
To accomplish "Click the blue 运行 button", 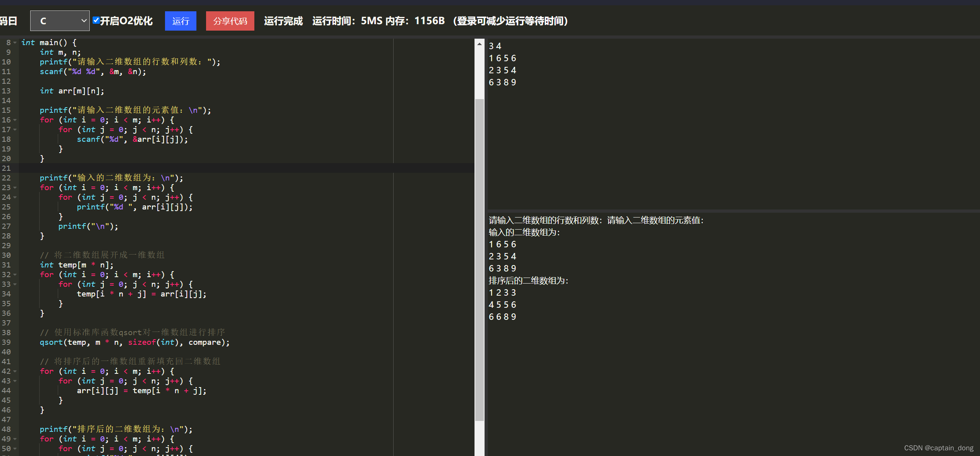I will (180, 21).
